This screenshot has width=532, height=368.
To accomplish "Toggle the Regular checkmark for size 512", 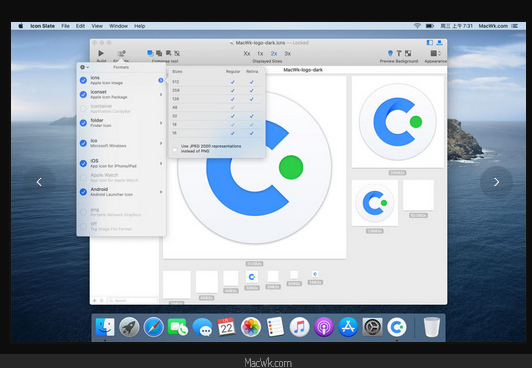I will point(233,82).
